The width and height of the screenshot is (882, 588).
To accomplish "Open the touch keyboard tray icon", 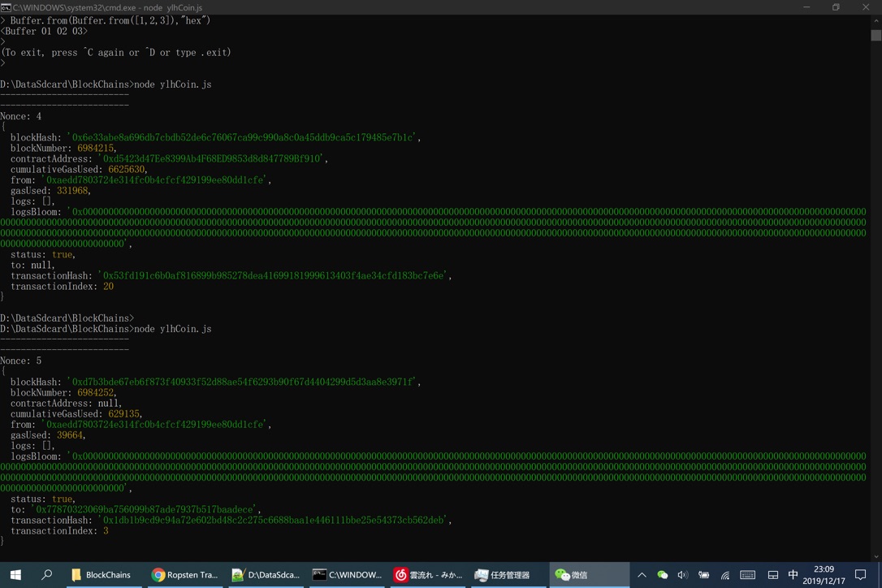I will pos(747,575).
